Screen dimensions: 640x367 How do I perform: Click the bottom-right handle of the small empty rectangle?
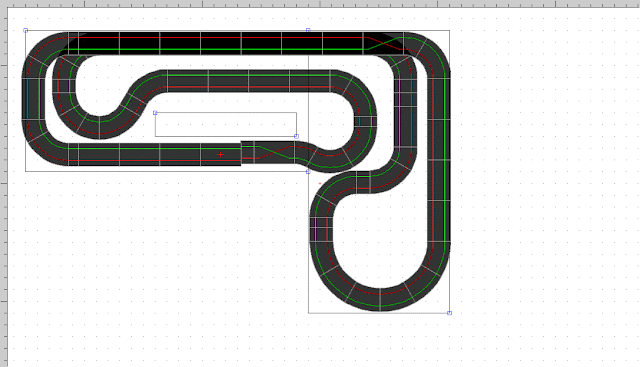pos(296,136)
